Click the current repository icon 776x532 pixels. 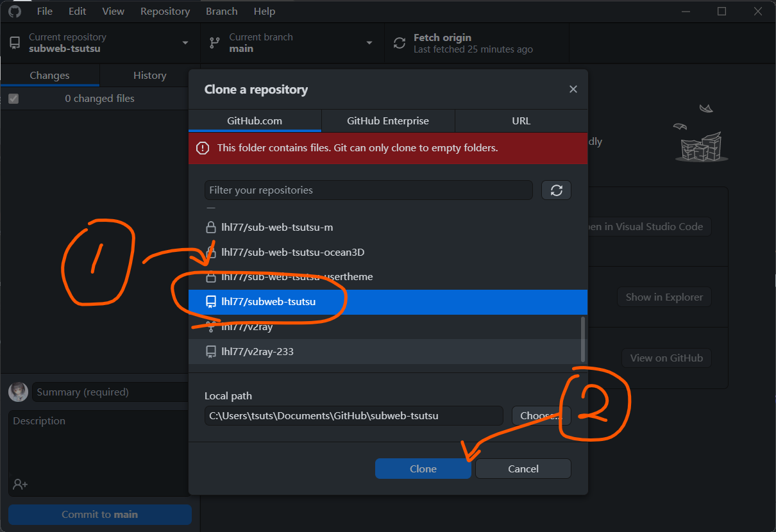(14, 43)
